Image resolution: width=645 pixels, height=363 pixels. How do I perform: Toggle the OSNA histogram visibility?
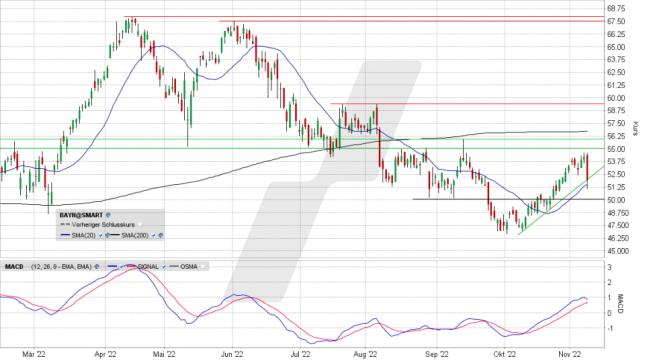[203, 266]
